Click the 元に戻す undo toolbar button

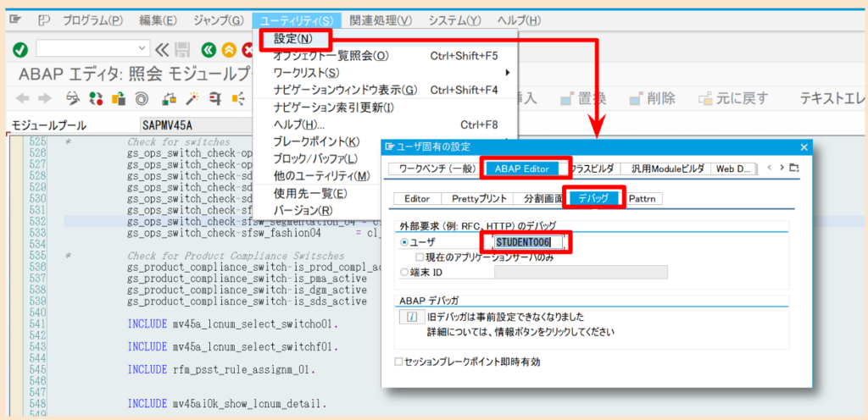tap(733, 99)
